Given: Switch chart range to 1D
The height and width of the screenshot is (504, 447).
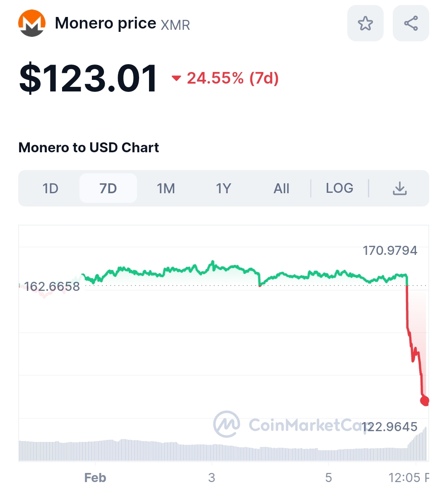Looking at the screenshot, I should 50,188.
